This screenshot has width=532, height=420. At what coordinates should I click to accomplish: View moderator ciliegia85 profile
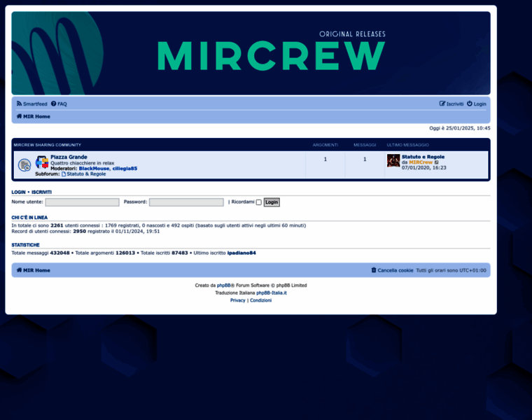pos(125,169)
